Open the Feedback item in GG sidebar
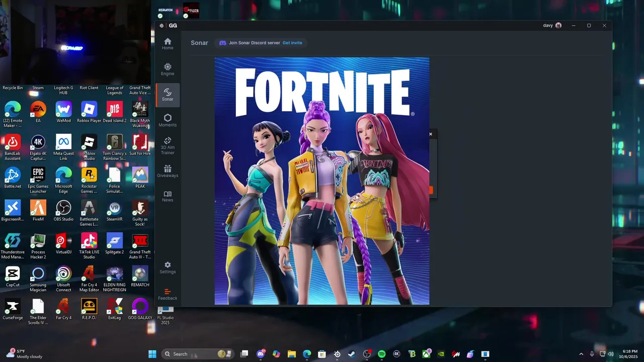Viewport: 644px width, 362px height. coord(168,294)
